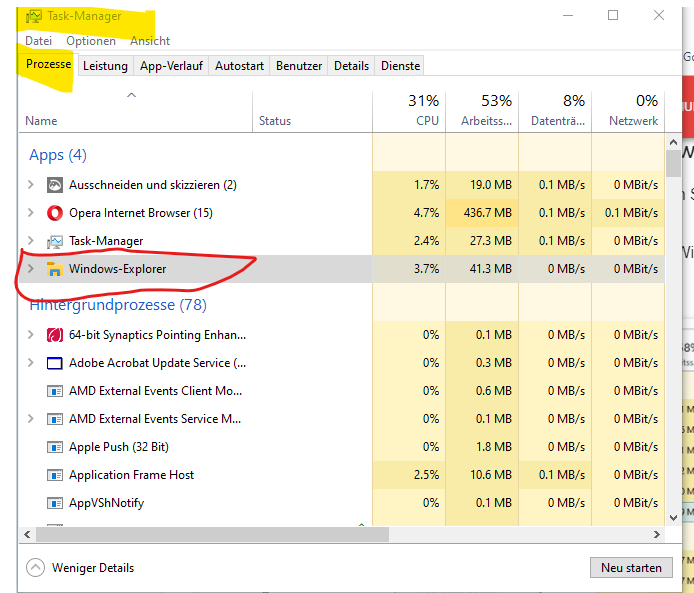Select Apple Push (32 Bit) row name
This screenshot has width=694, height=593.
click(x=119, y=447)
